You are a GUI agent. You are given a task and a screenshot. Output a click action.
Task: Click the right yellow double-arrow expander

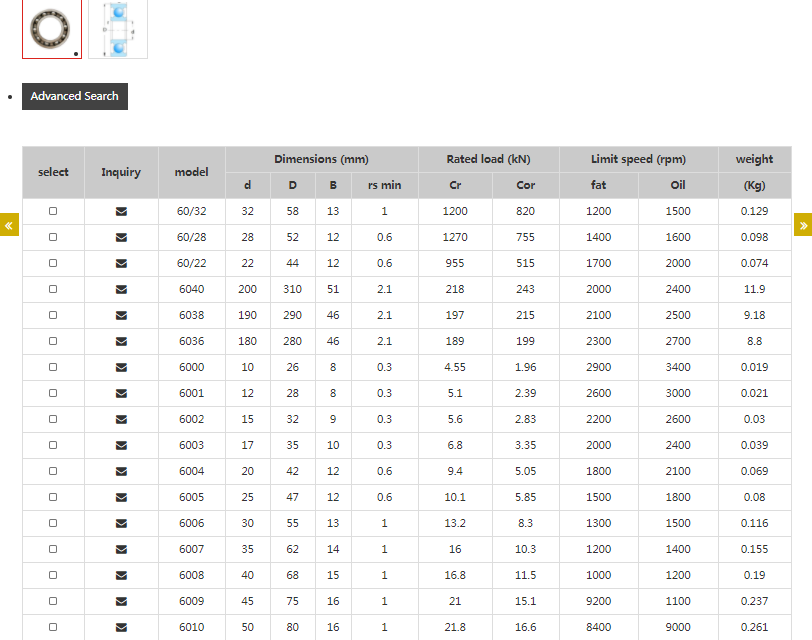803,225
